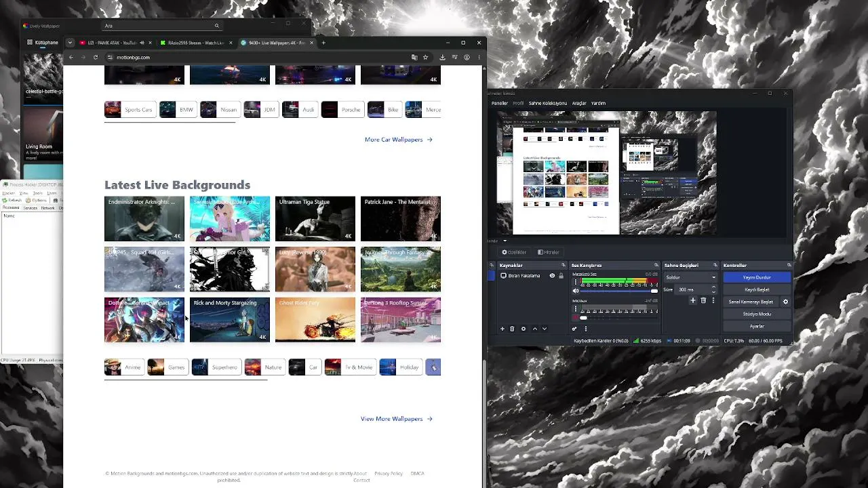Adjust Süre duration stepper arrows
Viewport: 868px width, 488px height.
713,289
